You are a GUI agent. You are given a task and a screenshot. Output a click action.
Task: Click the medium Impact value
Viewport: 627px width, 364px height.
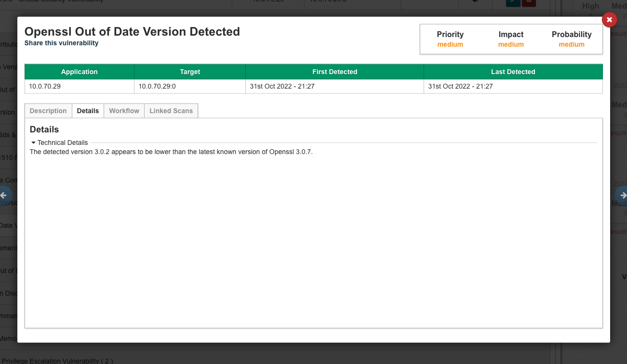tap(511, 44)
